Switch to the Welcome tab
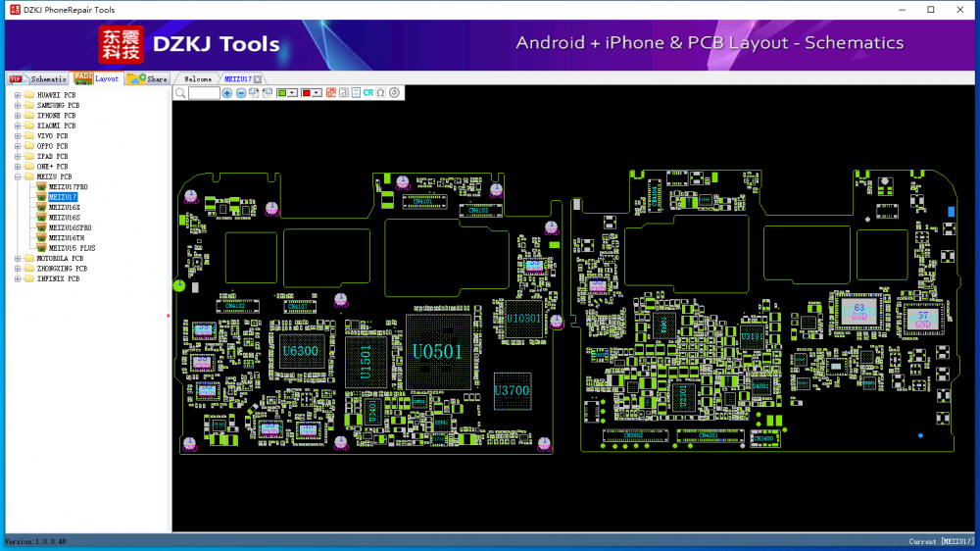 point(198,78)
